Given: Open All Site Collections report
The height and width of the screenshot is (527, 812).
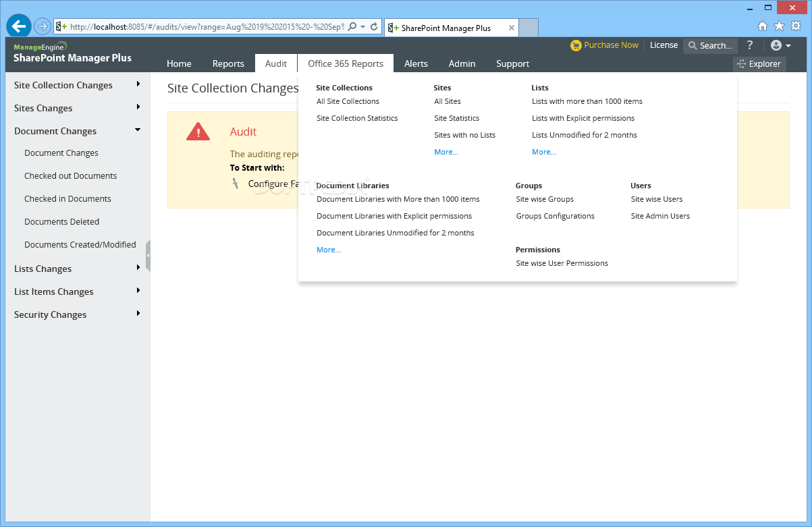Looking at the screenshot, I should pos(348,101).
